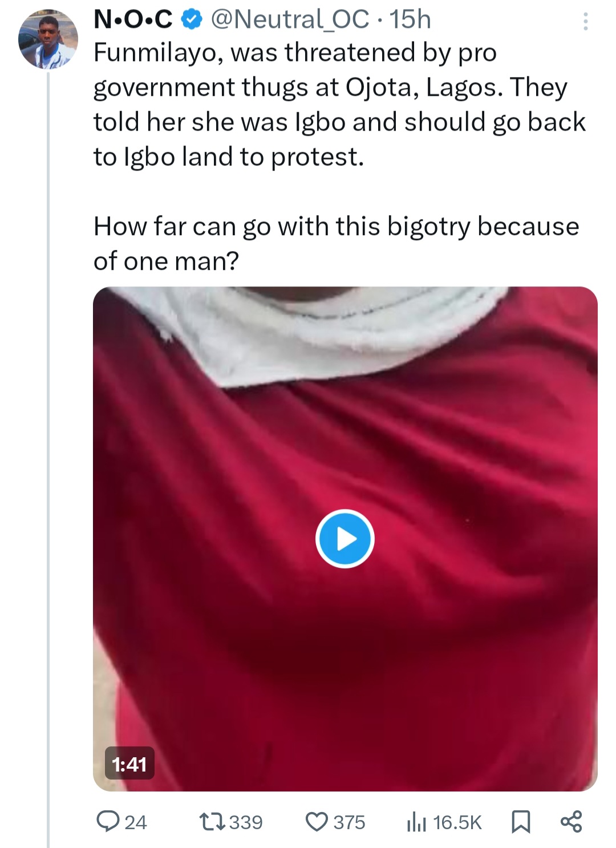Tap the 16.5K views count

click(457, 822)
